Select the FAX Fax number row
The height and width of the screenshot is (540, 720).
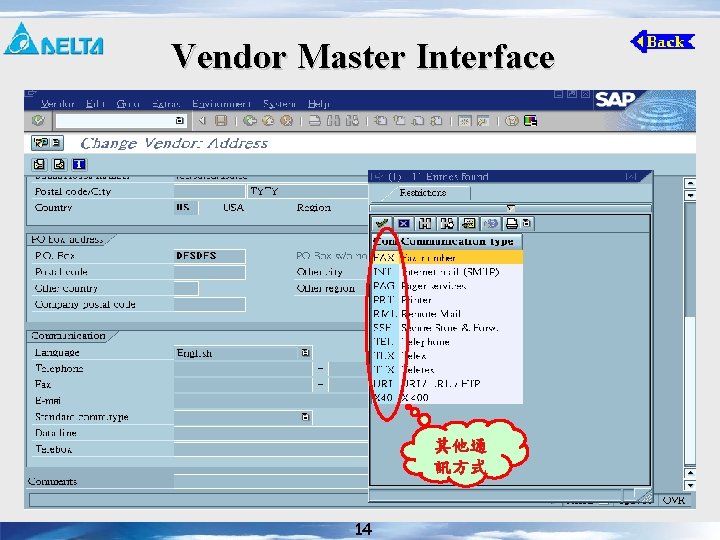coord(447,258)
